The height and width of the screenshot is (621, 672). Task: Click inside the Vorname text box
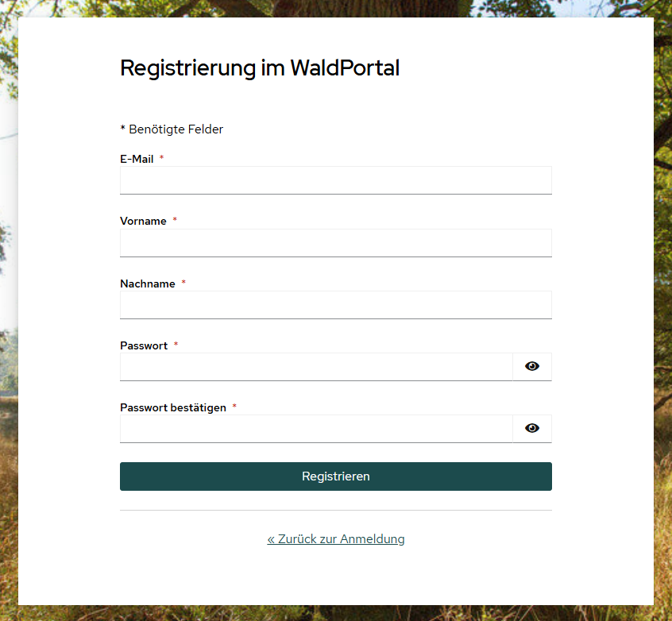click(x=335, y=242)
